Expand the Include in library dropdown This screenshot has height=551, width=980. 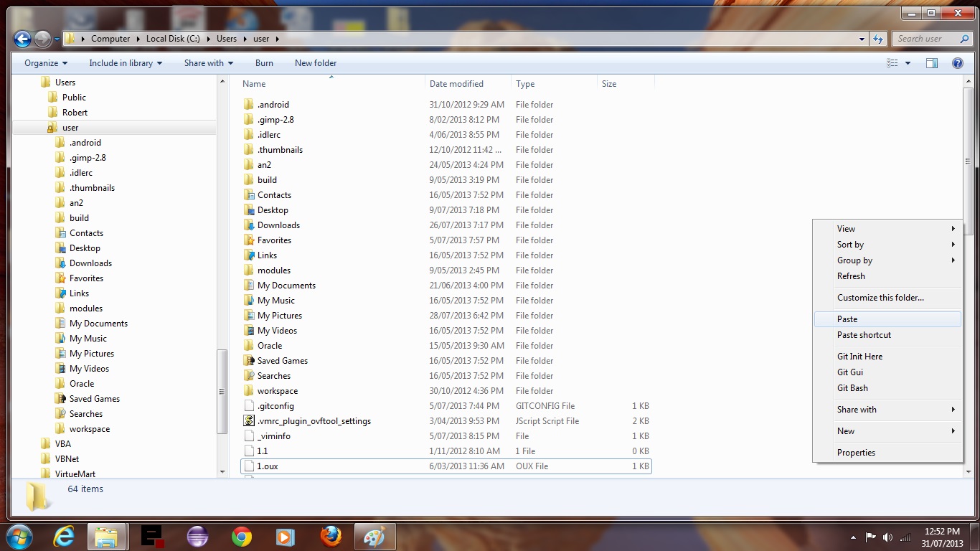click(x=126, y=63)
